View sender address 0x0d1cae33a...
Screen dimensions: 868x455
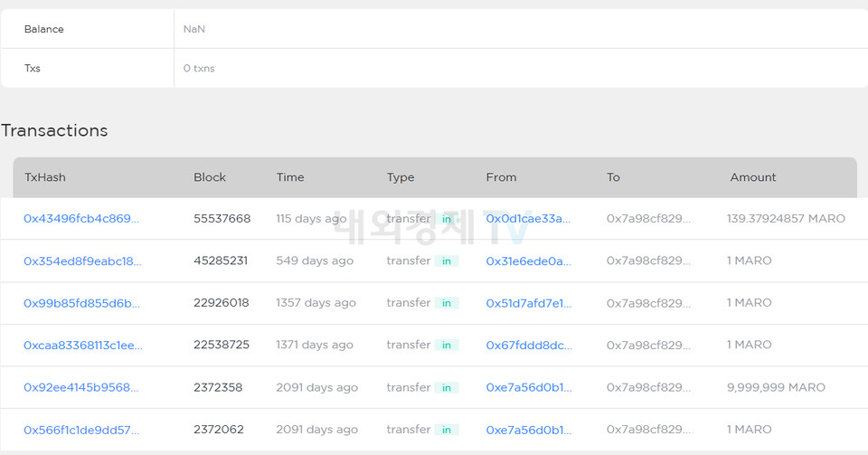(x=528, y=219)
